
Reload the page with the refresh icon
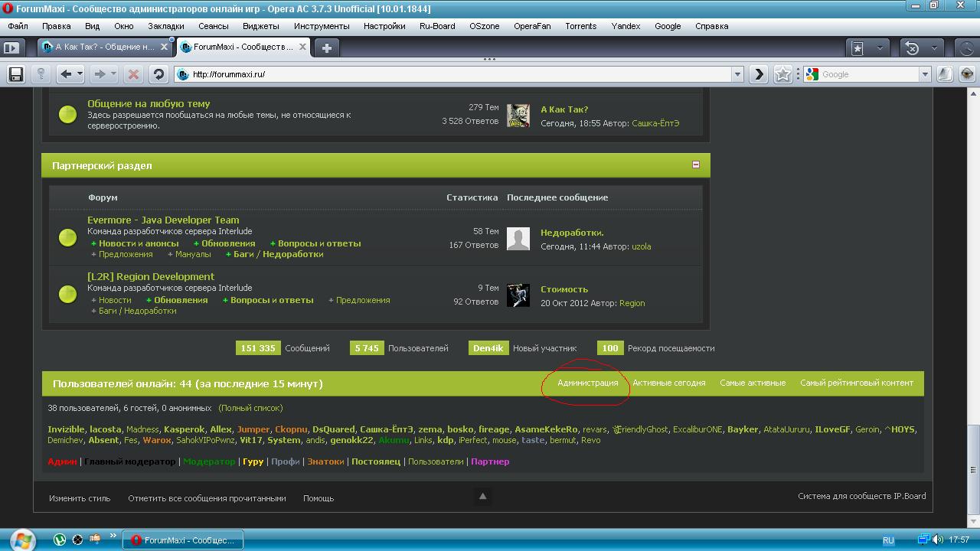158,74
